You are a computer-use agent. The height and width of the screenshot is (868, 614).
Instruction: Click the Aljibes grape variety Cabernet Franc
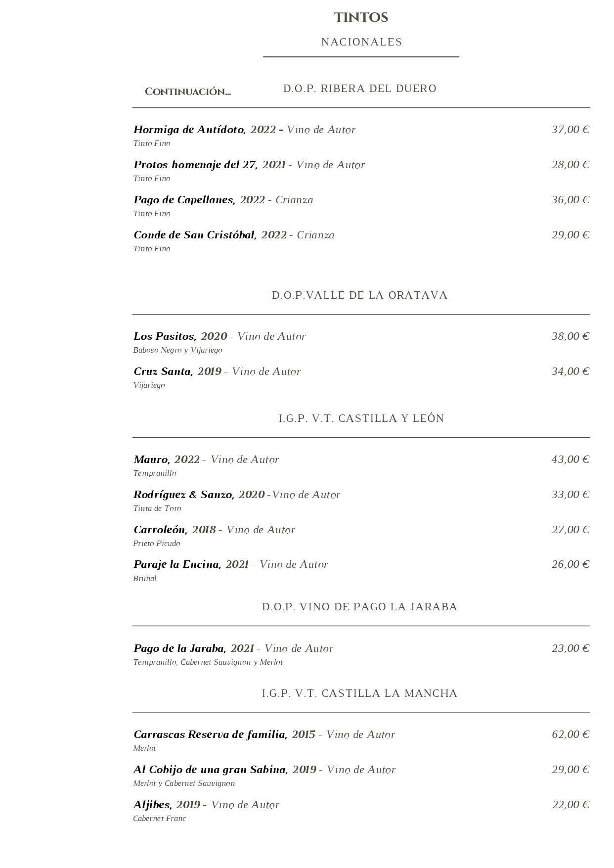pos(160,819)
